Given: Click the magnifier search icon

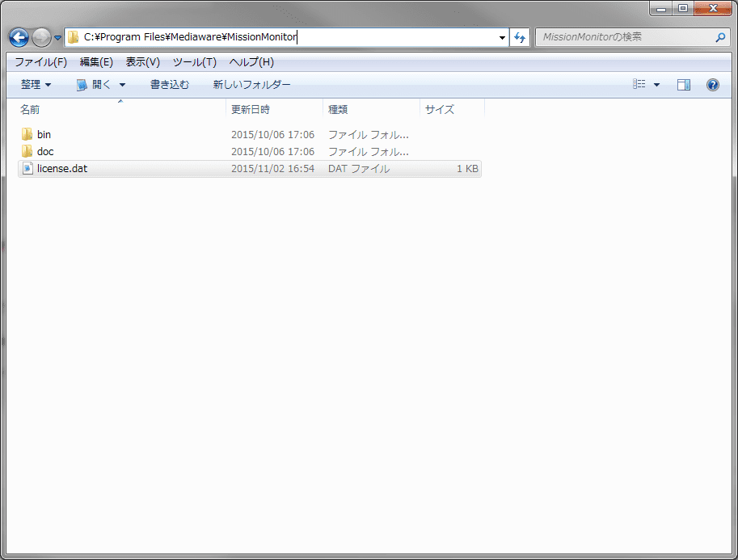Looking at the screenshot, I should click(720, 37).
